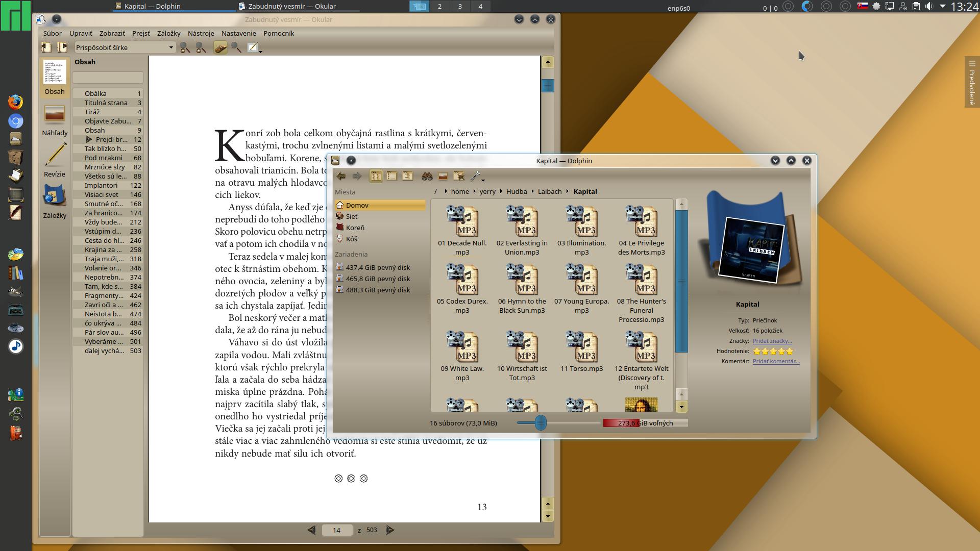The width and height of the screenshot is (980, 551).
Task: Select Sieť in Dolphin places
Action: (x=380, y=216)
